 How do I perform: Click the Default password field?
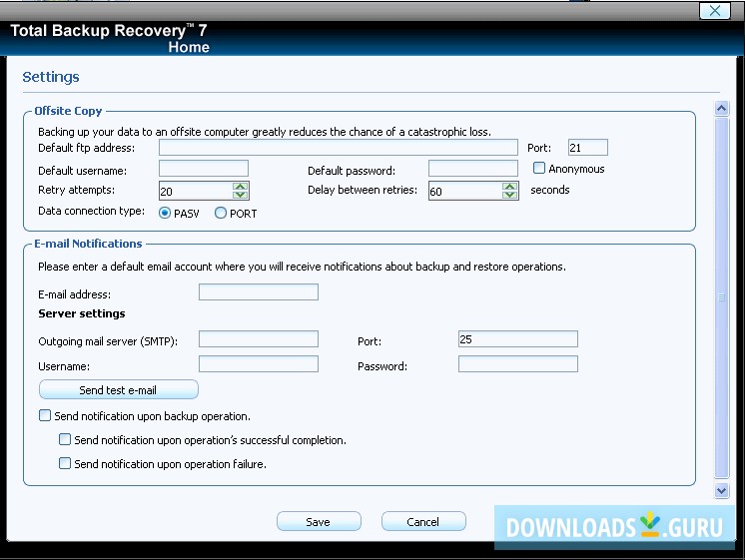coord(472,169)
